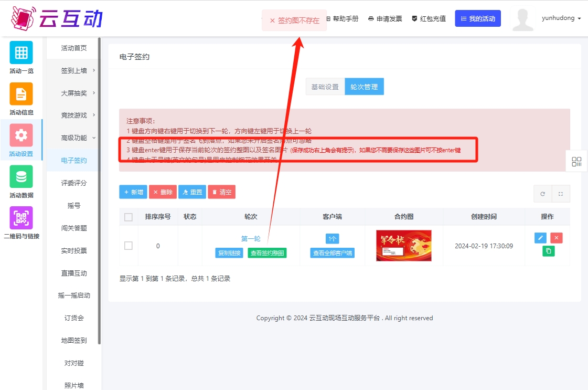The image size is (588, 390).
Task: Select 对对碰 in the side menu
Action: click(74, 363)
